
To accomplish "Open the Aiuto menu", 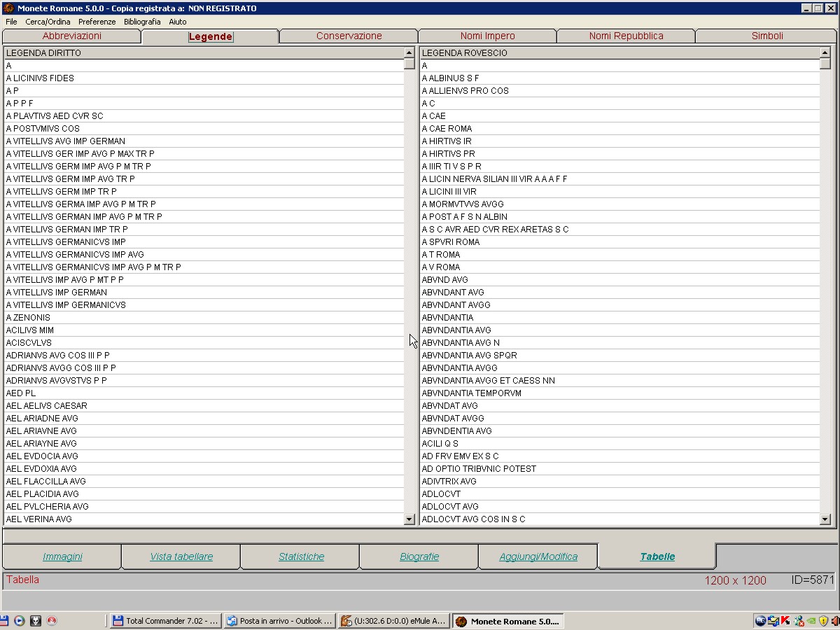I will coord(178,22).
